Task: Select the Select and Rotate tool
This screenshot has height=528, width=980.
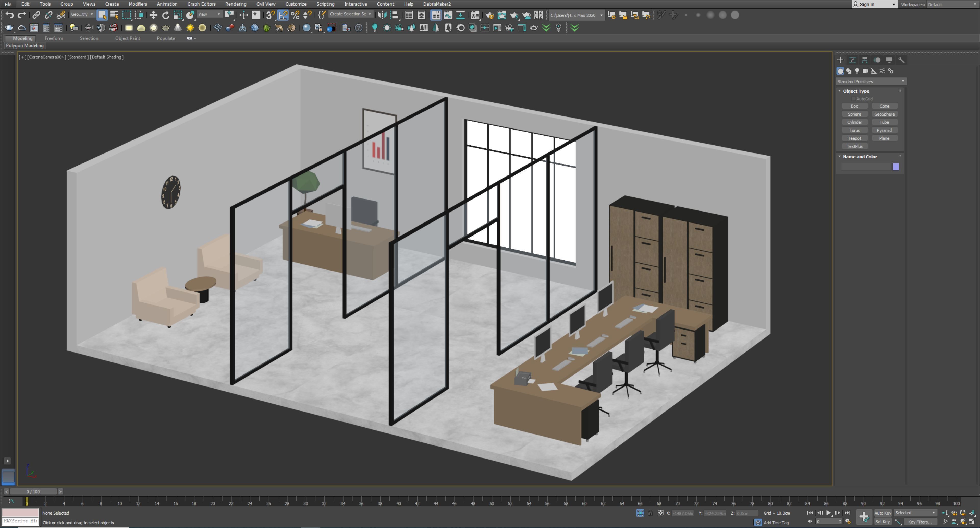Action: tap(165, 15)
